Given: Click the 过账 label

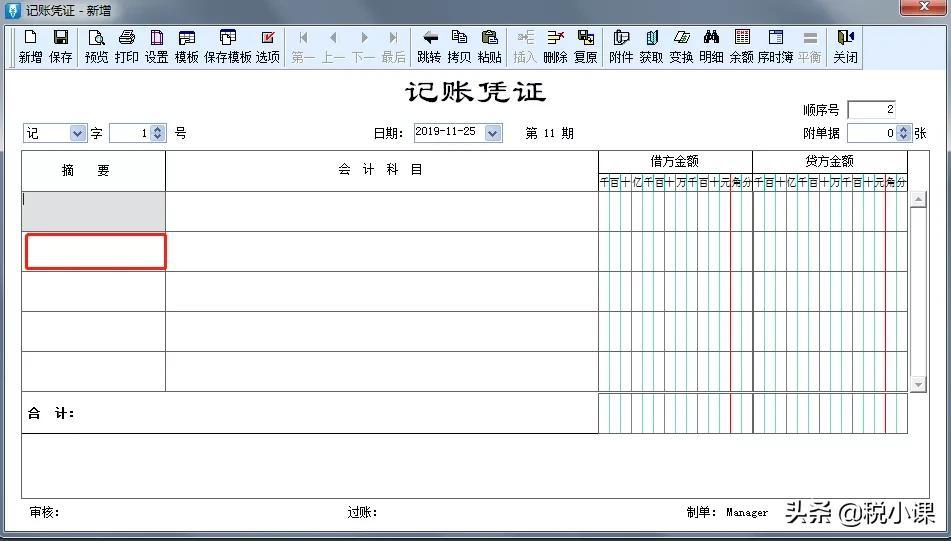Looking at the screenshot, I should [363, 512].
